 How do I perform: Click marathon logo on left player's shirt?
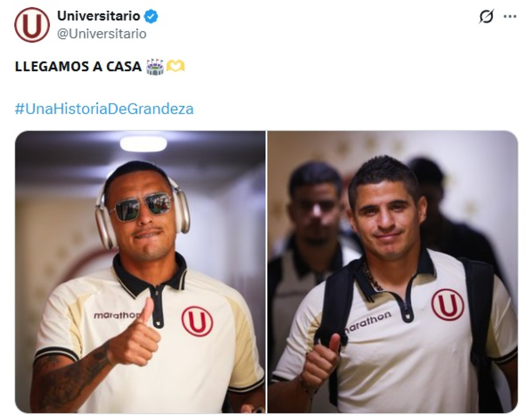coord(116,315)
